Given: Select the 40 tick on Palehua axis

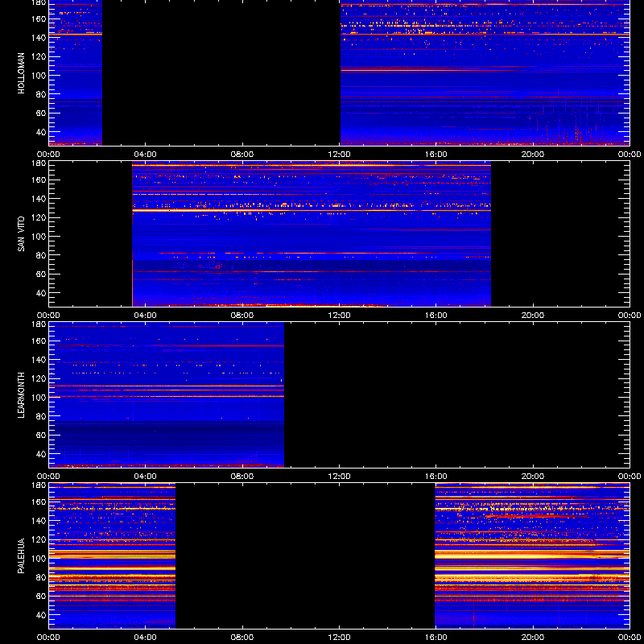Looking at the screenshot, I should click(x=42, y=615).
